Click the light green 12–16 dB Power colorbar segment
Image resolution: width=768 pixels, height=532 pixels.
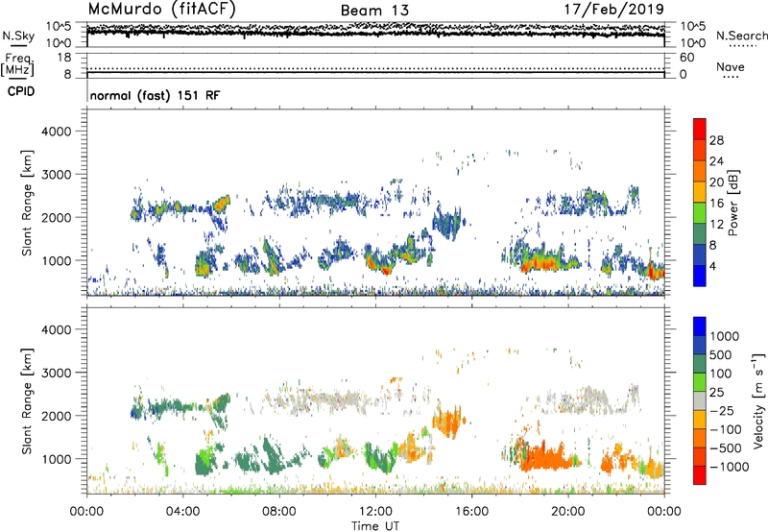(x=700, y=213)
